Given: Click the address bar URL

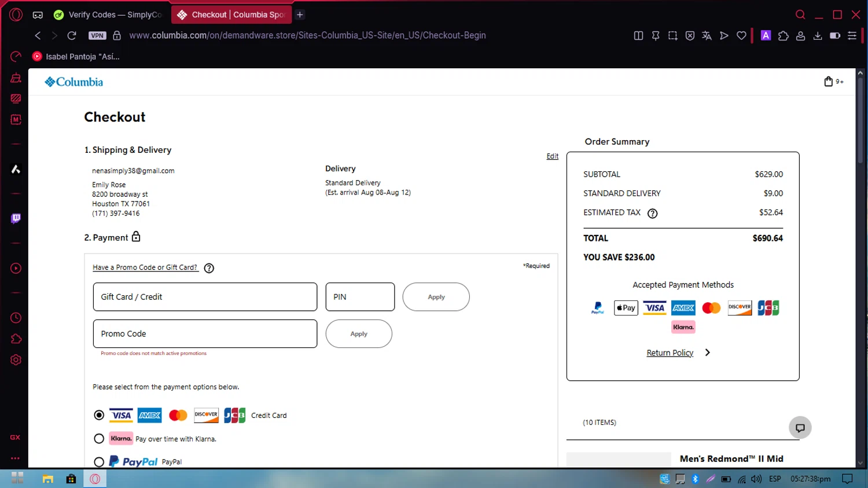Looking at the screenshot, I should pyautogui.click(x=307, y=35).
